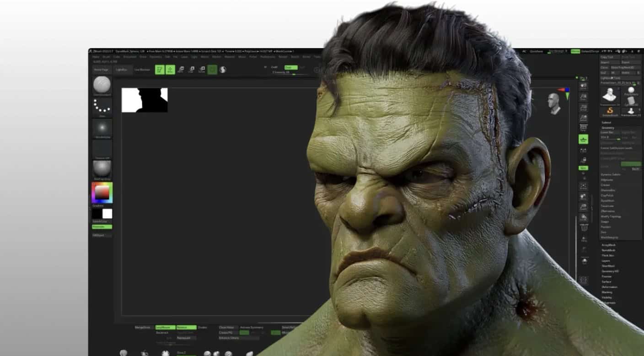The image size is (644, 356).
Task: Open the Material menu in menu bar
Action: tap(229, 57)
